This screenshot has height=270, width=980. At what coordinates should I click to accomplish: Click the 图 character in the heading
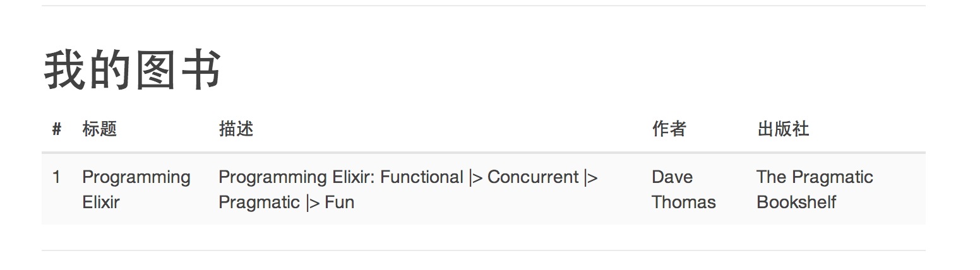[155, 69]
